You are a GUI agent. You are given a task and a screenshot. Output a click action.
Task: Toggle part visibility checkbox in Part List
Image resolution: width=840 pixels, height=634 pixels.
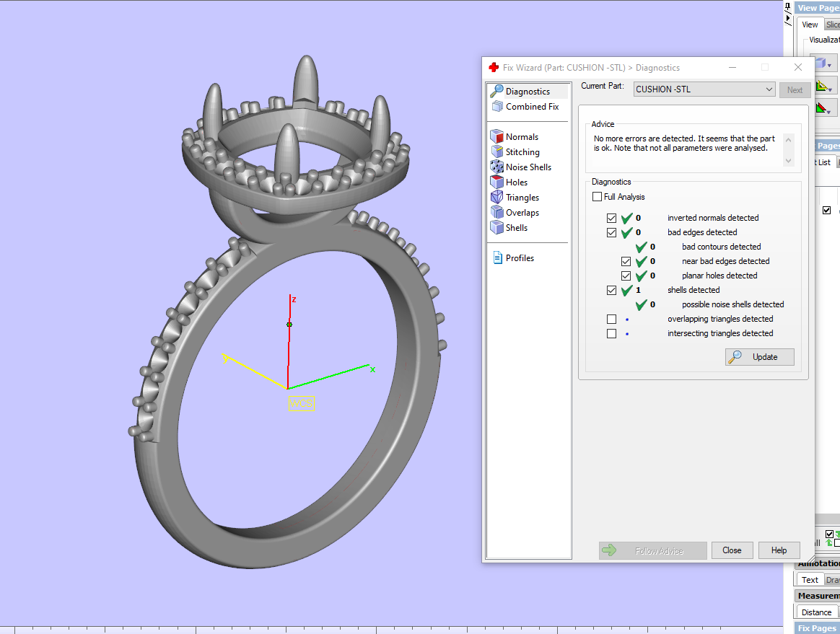(x=826, y=211)
